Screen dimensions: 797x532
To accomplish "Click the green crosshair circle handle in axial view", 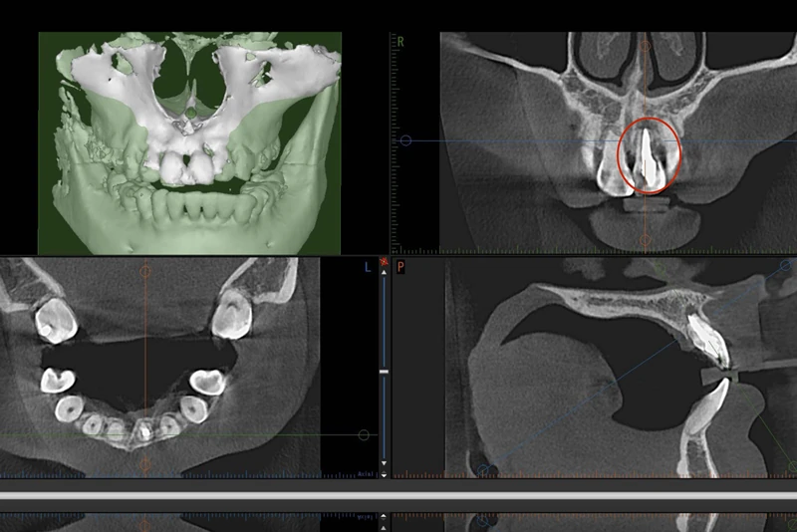I will (364, 435).
